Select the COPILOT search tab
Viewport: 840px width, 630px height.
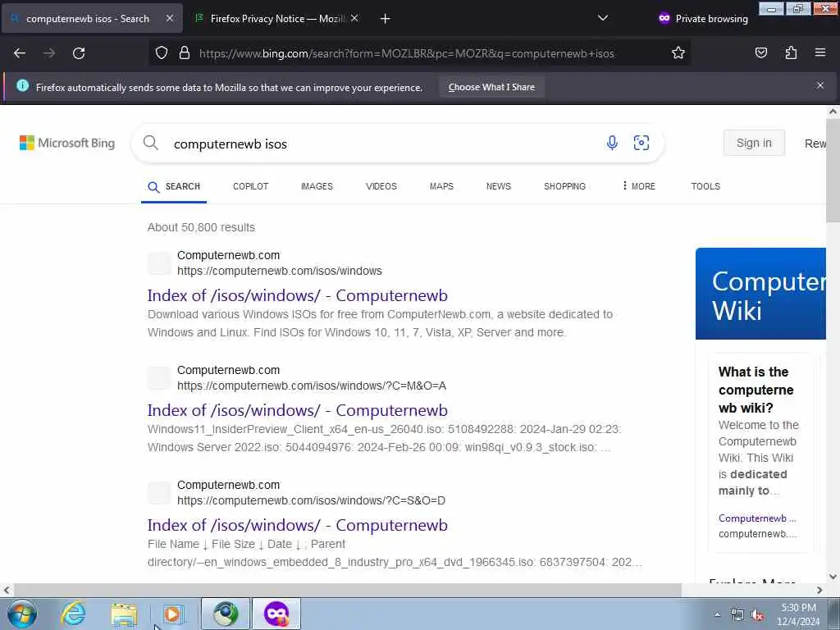(x=250, y=186)
